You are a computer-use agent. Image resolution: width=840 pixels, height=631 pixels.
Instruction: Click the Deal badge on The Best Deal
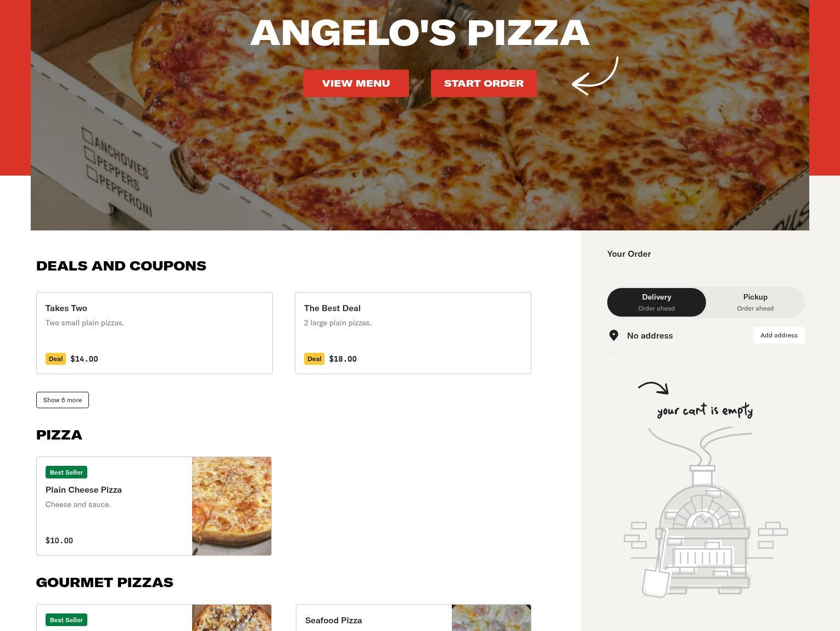click(x=314, y=359)
